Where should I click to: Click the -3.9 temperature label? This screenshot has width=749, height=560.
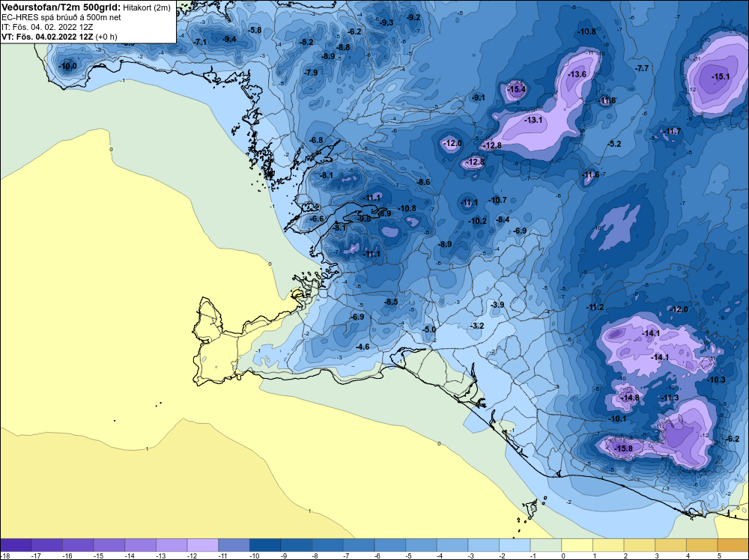click(x=497, y=305)
